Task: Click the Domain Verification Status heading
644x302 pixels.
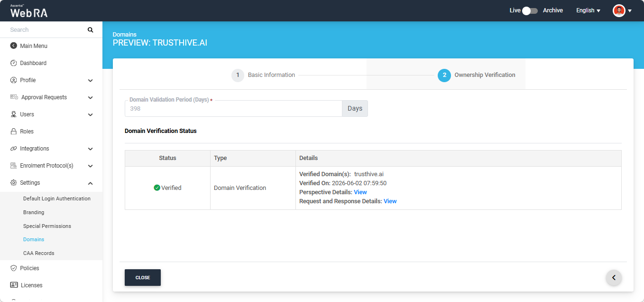Action: pos(161,131)
